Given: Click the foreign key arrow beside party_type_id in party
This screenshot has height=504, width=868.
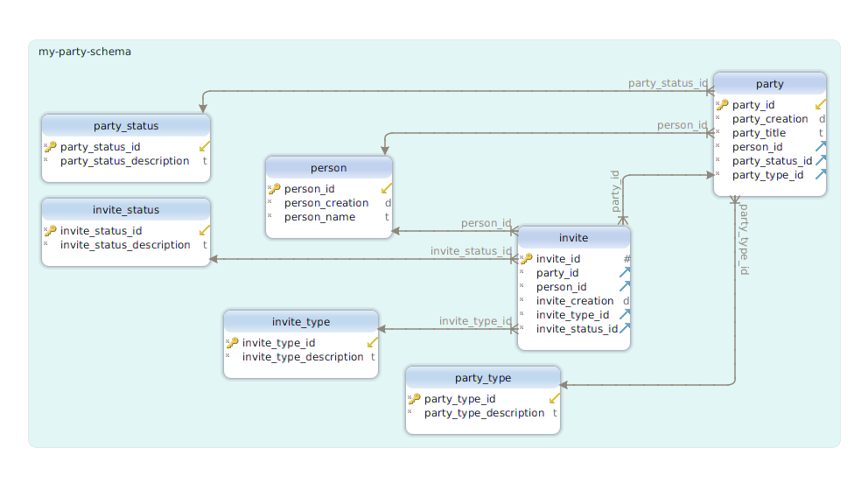Looking at the screenshot, I should pyautogui.click(x=820, y=174).
